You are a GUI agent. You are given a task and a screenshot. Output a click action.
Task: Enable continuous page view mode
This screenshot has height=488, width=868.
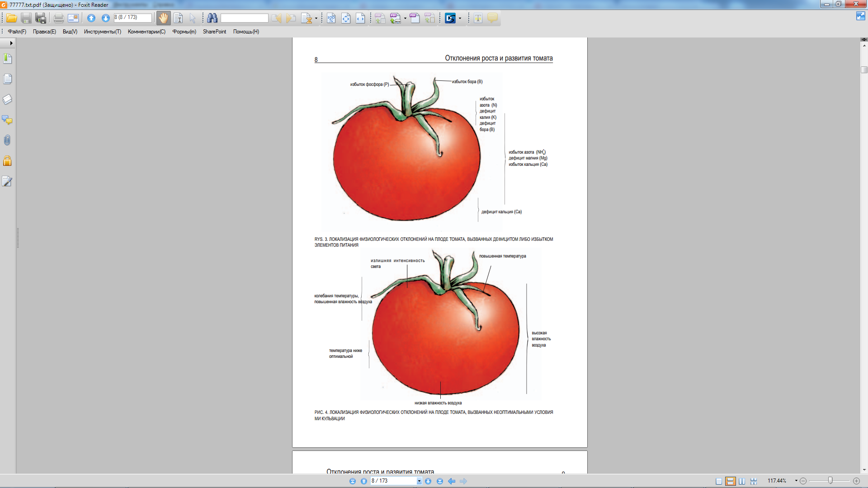730,481
